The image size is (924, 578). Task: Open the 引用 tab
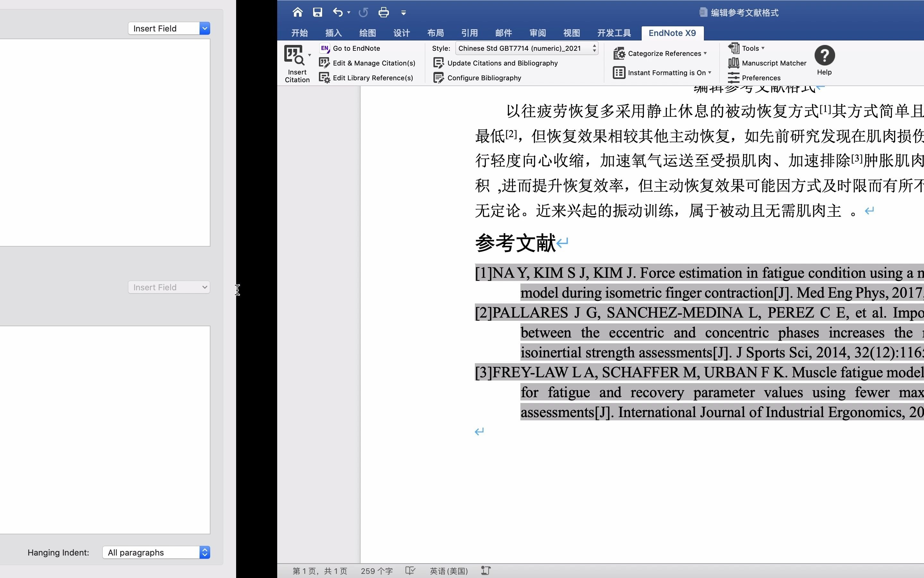point(469,33)
